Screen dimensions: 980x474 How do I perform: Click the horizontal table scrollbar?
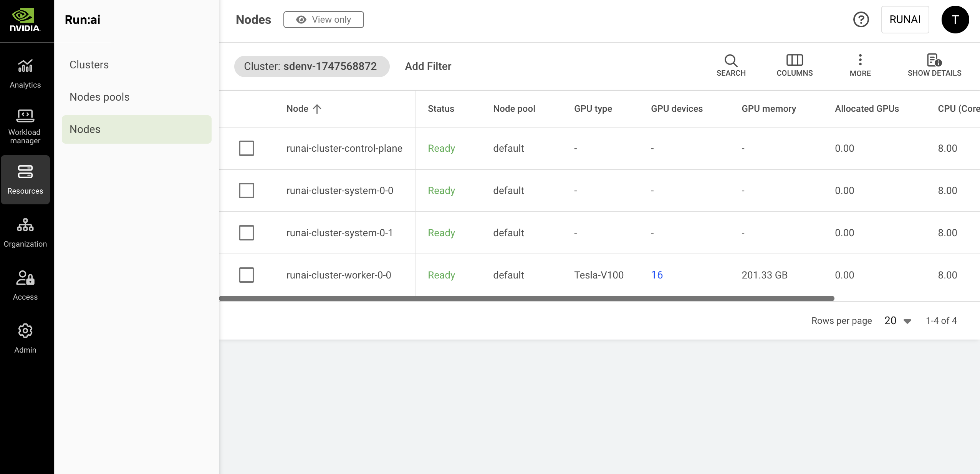pyautogui.click(x=526, y=298)
